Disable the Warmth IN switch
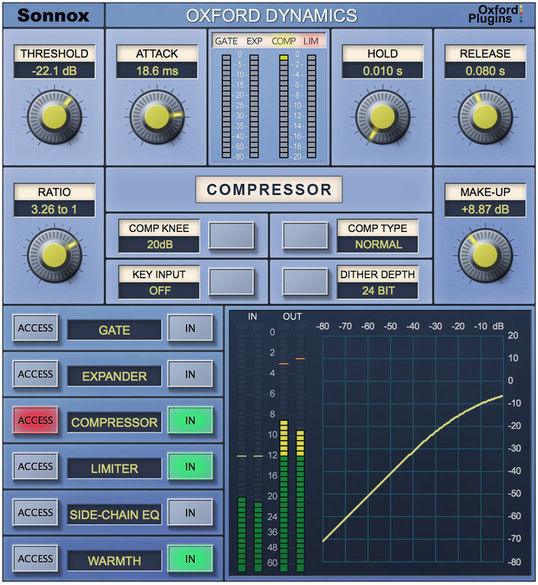This screenshot has width=538, height=585. (190, 559)
